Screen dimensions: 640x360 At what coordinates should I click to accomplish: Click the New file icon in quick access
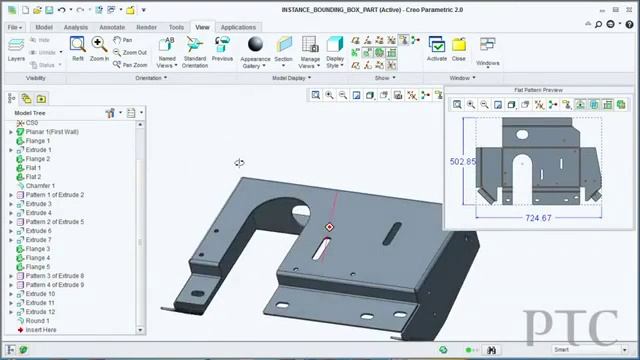pyautogui.click(x=25, y=10)
